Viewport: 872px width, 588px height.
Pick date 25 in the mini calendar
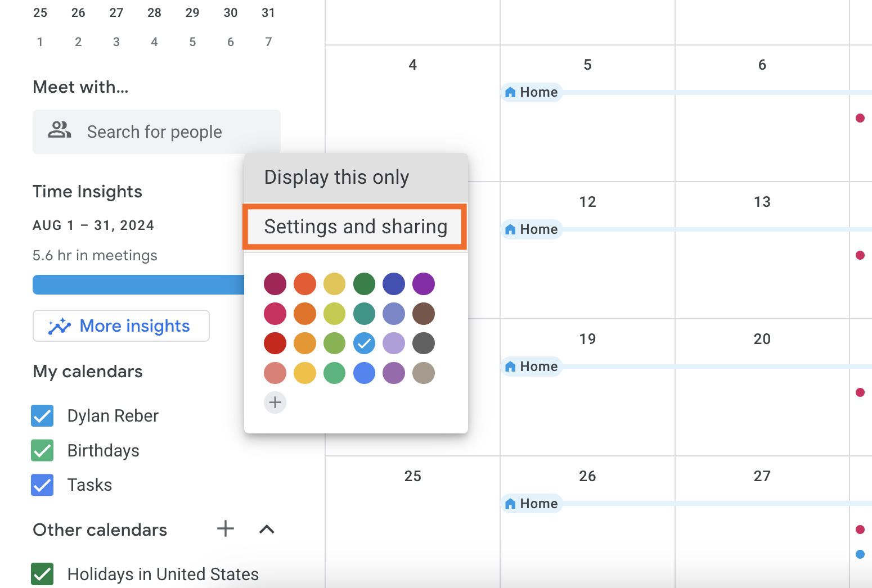[x=40, y=13]
